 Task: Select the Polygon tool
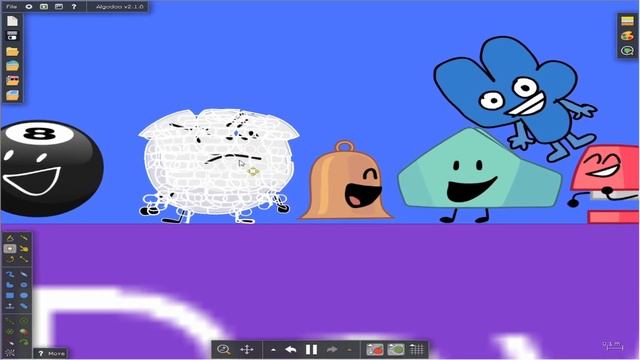(x=10, y=285)
